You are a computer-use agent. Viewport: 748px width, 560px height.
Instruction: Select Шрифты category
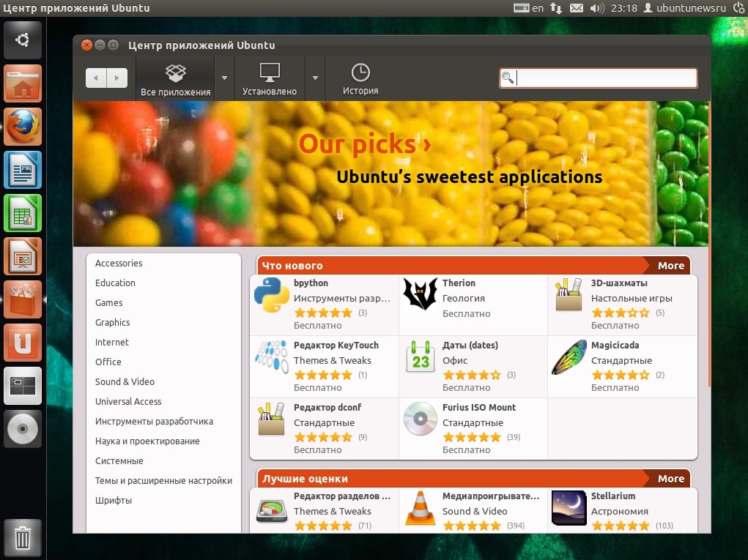point(114,501)
